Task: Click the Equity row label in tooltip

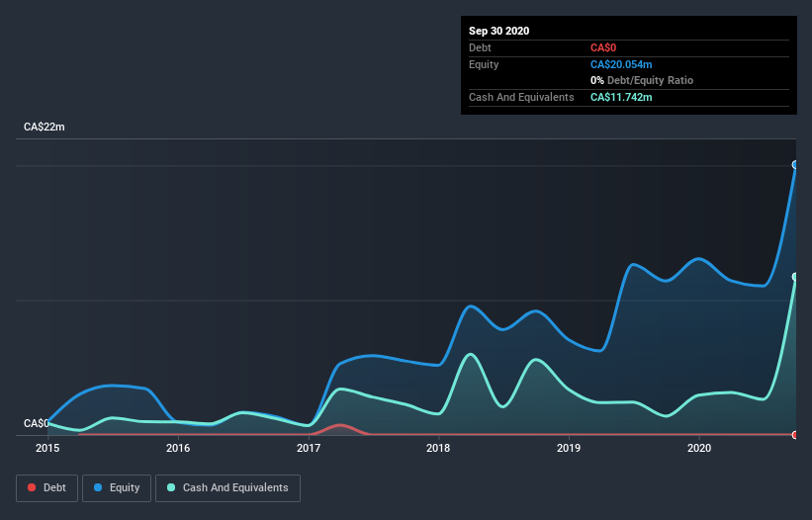Action: click(x=484, y=64)
